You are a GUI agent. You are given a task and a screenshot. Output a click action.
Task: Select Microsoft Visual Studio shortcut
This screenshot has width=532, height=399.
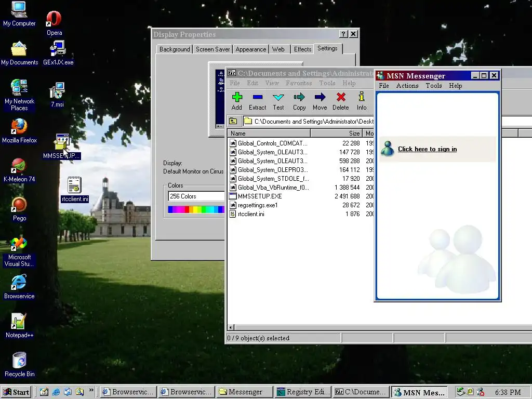pos(19,252)
